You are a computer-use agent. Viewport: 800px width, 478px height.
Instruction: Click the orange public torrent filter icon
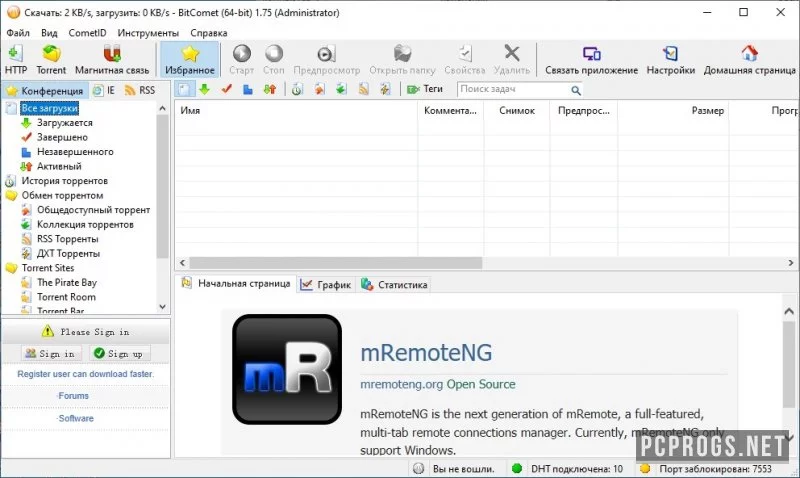point(319,89)
